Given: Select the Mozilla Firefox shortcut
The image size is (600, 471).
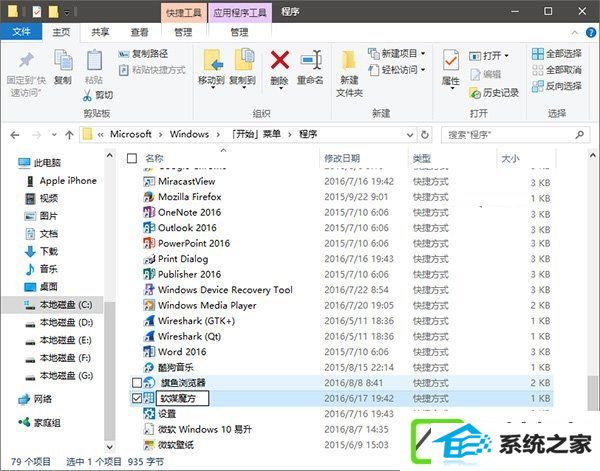Looking at the screenshot, I should pyautogui.click(x=190, y=197).
